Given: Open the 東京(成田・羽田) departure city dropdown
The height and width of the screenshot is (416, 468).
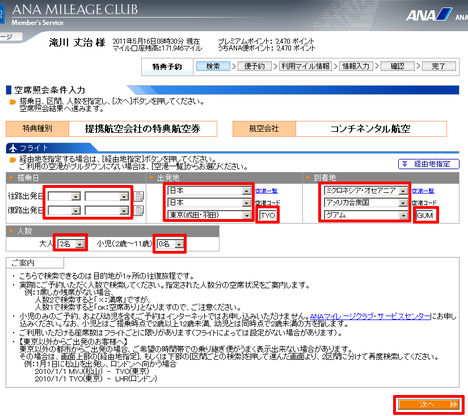Looking at the screenshot, I should pyautogui.click(x=209, y=215).
